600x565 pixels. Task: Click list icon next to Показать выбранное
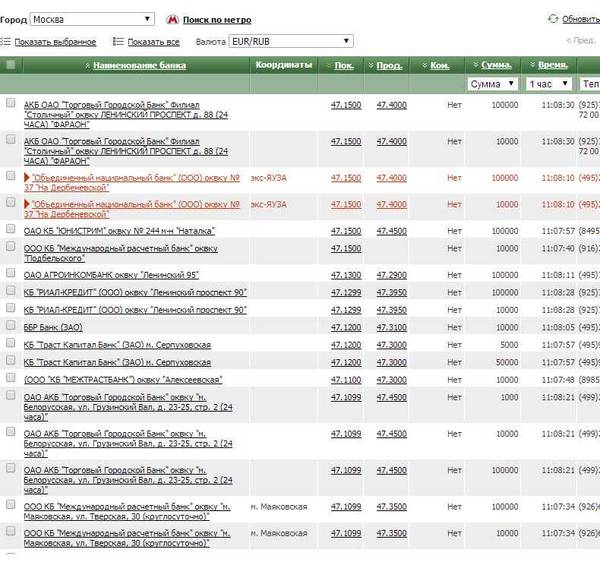point(5,41)
